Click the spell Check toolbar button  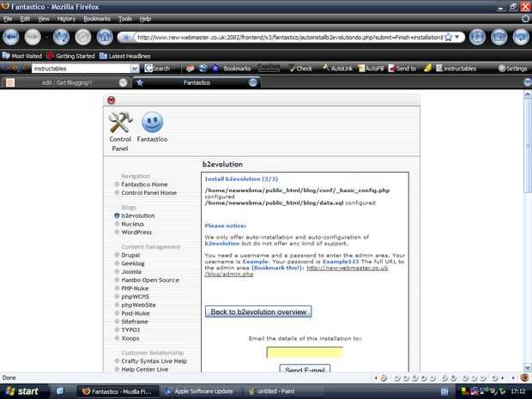[x=300, y=69]
